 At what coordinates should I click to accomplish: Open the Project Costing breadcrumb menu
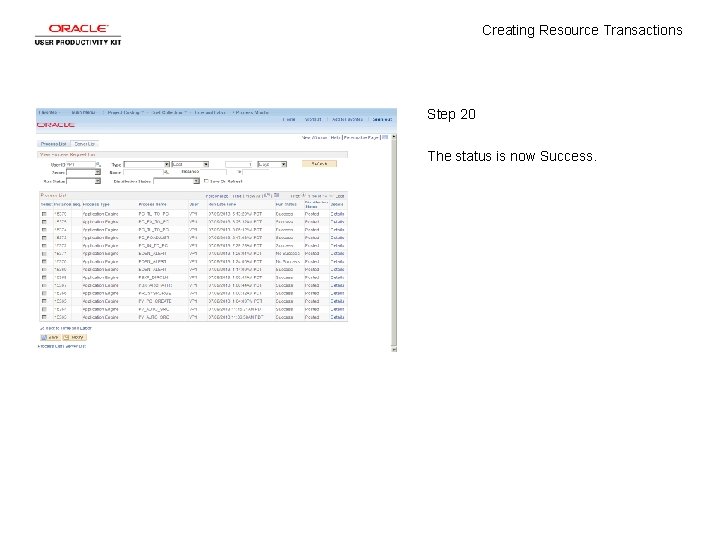[125, 112]
